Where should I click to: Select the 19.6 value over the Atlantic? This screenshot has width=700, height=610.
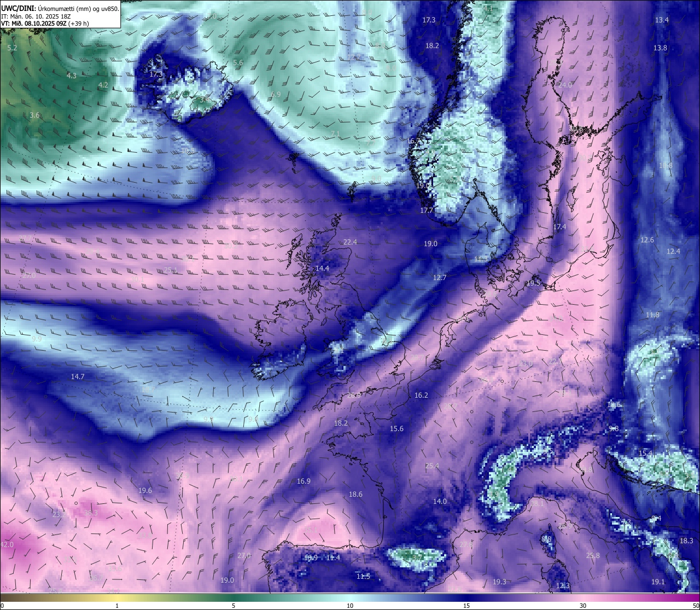tap(145, 490)
